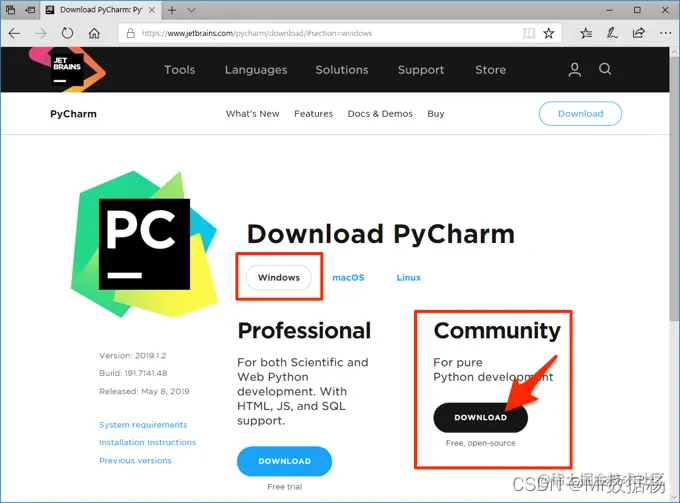Click the browser Back arrow
The width and height of the screenshot is (680, 503).
14,33
